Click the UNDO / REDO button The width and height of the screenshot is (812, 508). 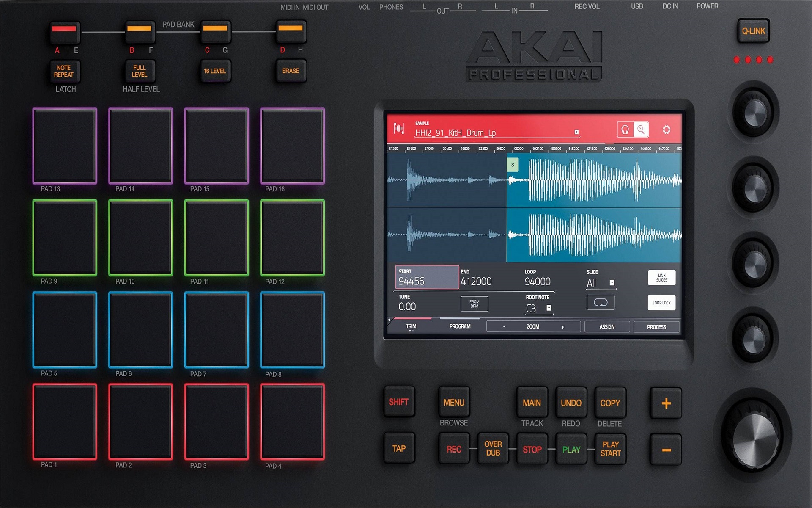pos(571,403)
